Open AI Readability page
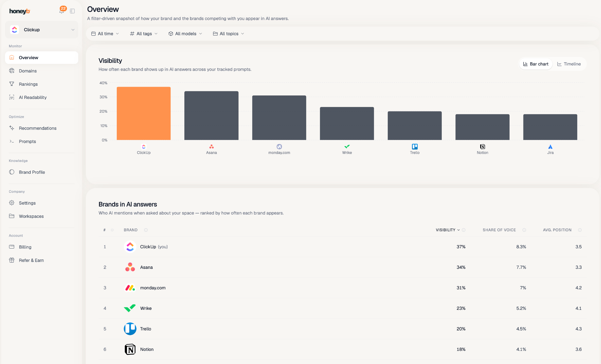Viewport: 601px width, 364px height. pyautogui.click(x=42, y=97)
